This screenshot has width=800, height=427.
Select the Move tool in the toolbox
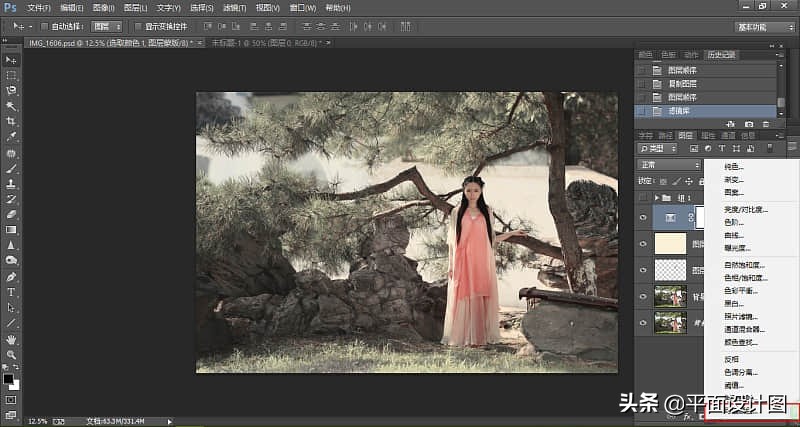pos(12,60)
